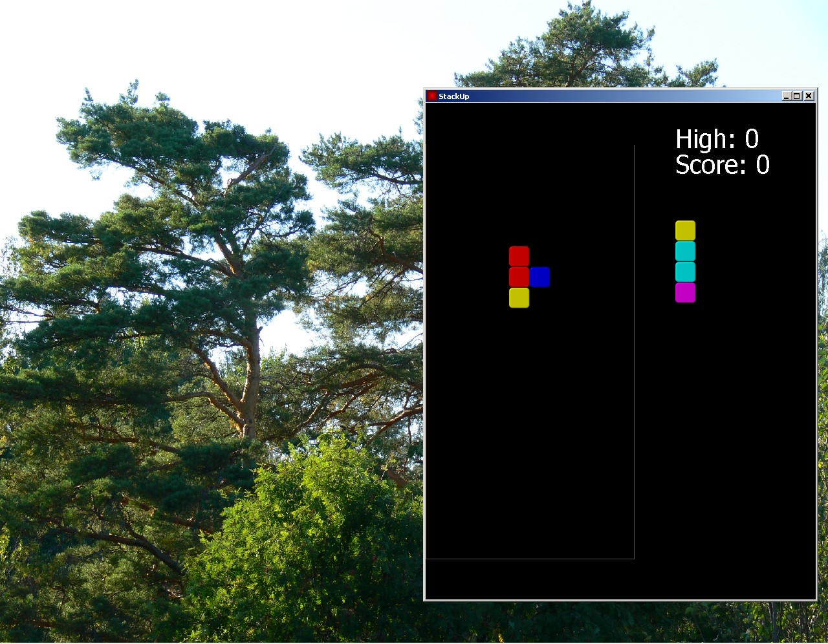The image size is (828, 644).
Task: Click the StackUp app icon in title bar
Action: coord(431,96)
